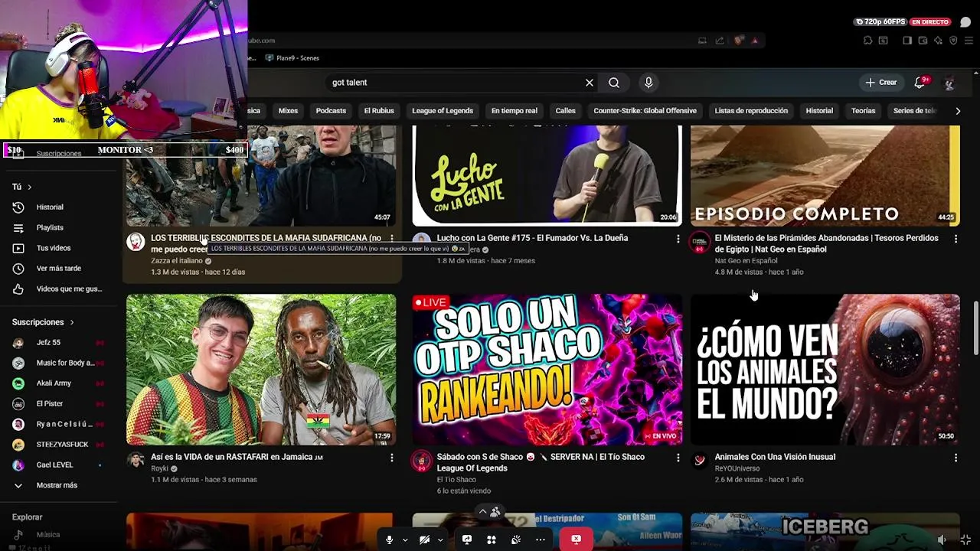The height and width of the screenshot is (551, 980).
Task: Expand the participants panel chevron
Action: pyautogui.click(x=482, y=511)
